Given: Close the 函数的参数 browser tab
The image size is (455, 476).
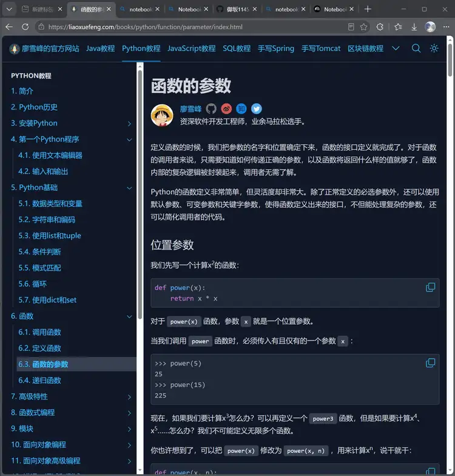Looking at the screenshot, I should point(109,10).
